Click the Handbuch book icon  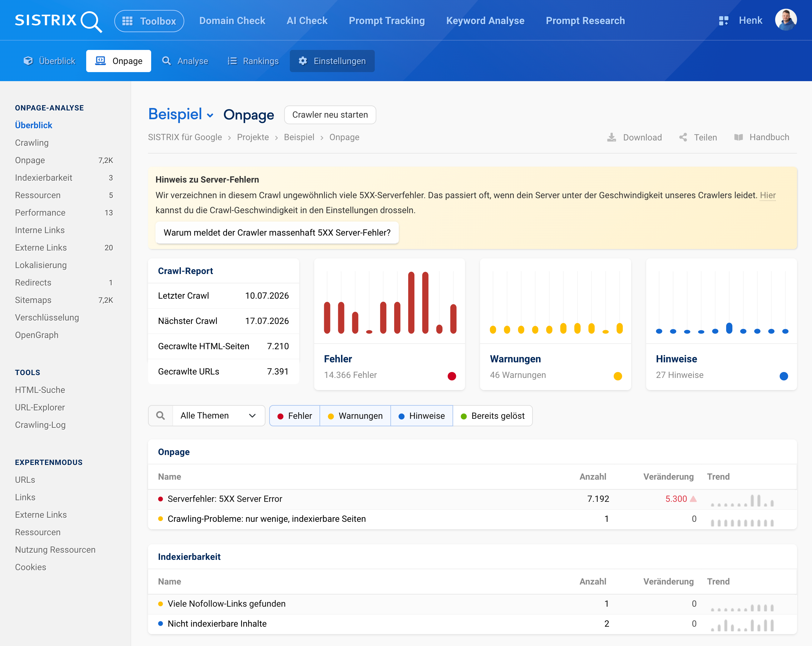738,137
